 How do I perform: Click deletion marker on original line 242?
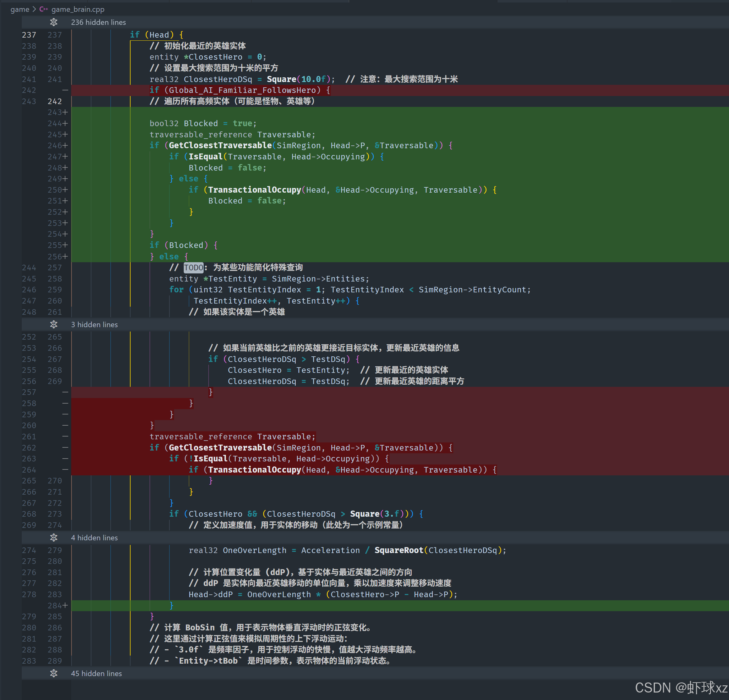tap(65, 90)
